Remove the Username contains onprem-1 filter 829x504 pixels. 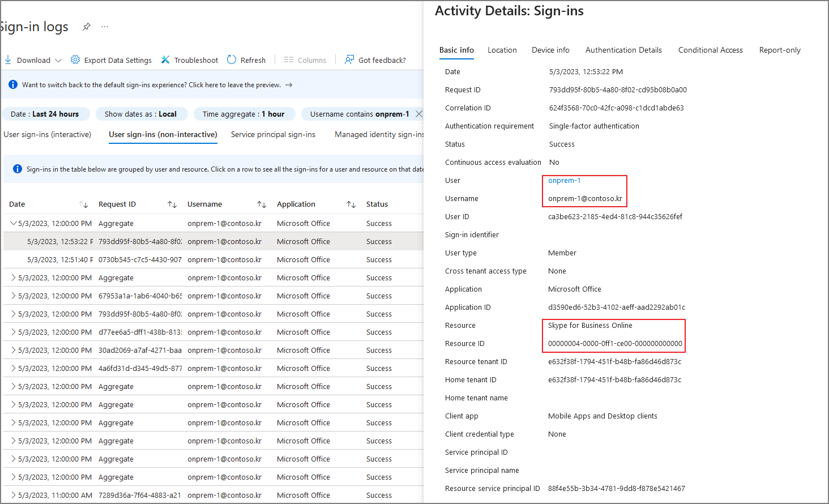(x=419, y=114)
